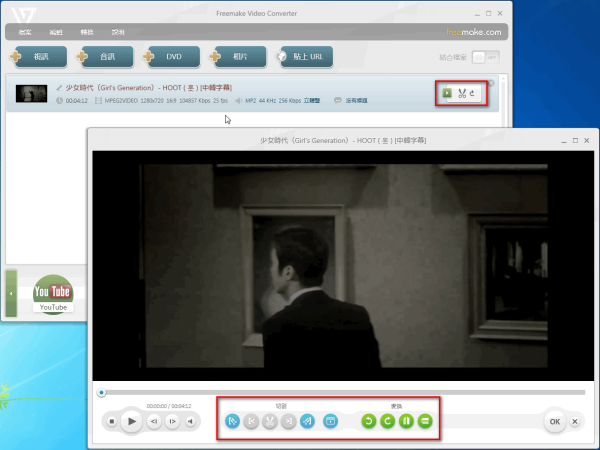This screenshot has width=600, height=450.
Task: Open the fourth menu in the converter menu bar
Action: (x=118, y=32)
